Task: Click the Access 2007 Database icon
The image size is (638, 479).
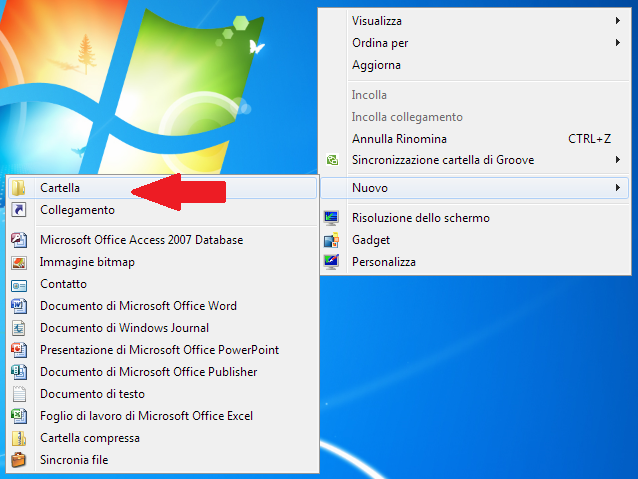Action: (19, 240)
